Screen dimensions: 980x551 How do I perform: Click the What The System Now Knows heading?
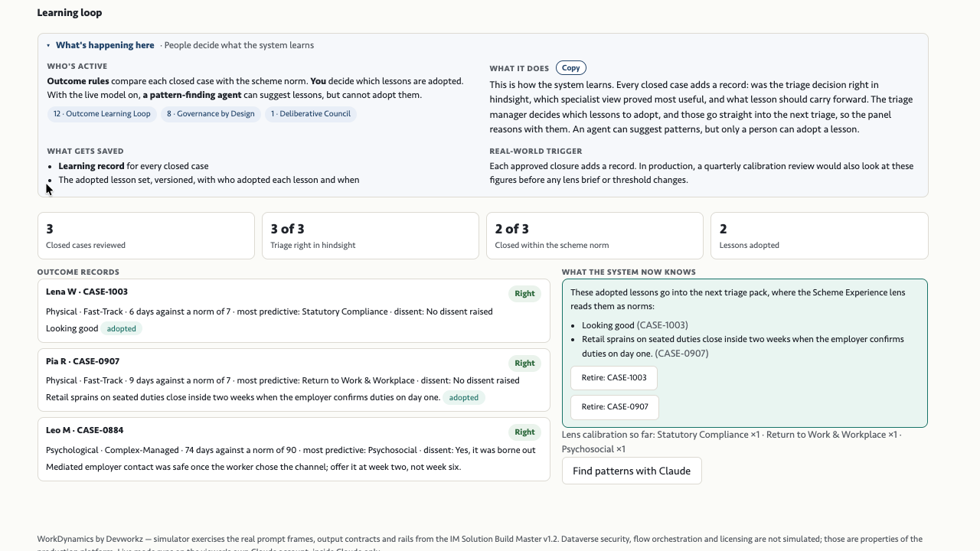pos(629,272)
